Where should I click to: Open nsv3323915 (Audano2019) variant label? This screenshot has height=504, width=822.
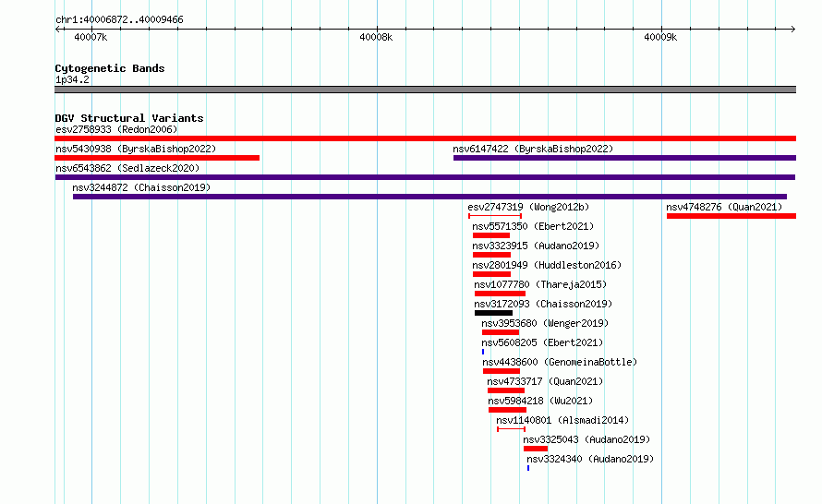pos(536,246)
